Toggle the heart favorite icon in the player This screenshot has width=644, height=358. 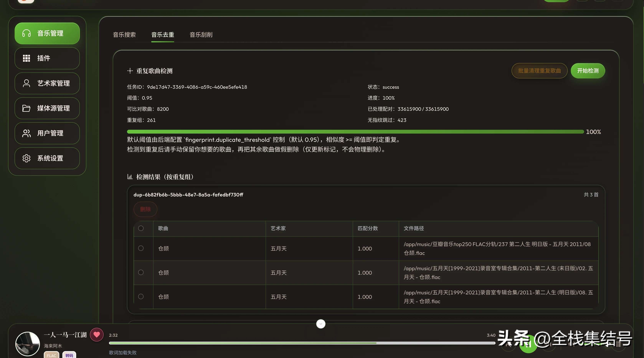tap(97, 335)
